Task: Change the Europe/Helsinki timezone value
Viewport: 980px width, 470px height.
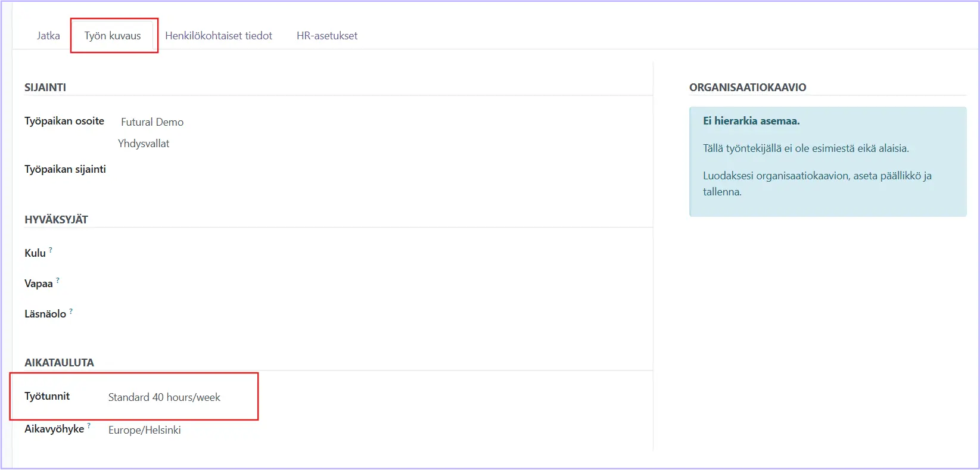Action: [145, 430]
